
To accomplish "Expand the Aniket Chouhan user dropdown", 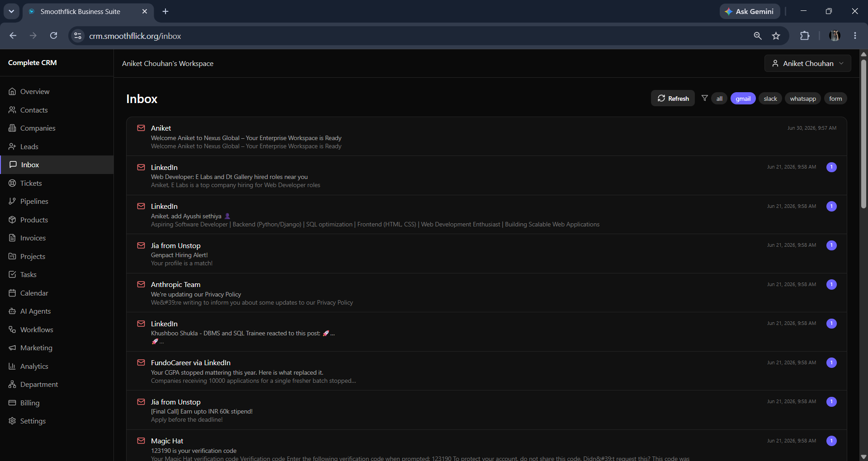I will [807, 63].
